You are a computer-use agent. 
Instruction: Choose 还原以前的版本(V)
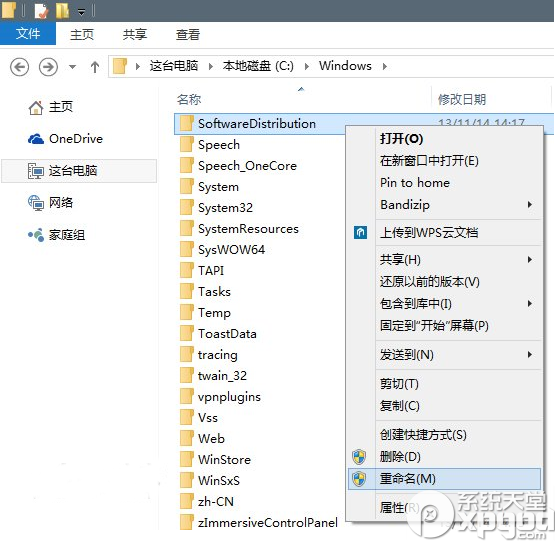pos(445,282)
